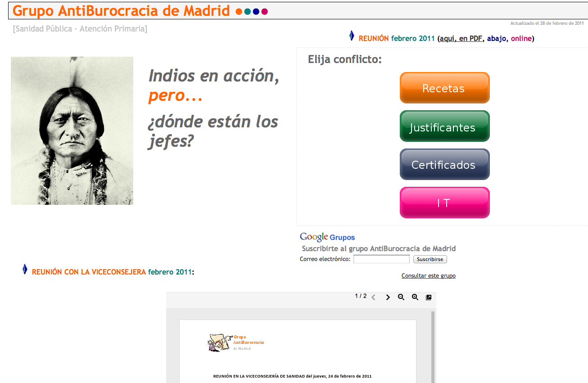Open the "aquí, en PDF" link

(x=461, y=39)
